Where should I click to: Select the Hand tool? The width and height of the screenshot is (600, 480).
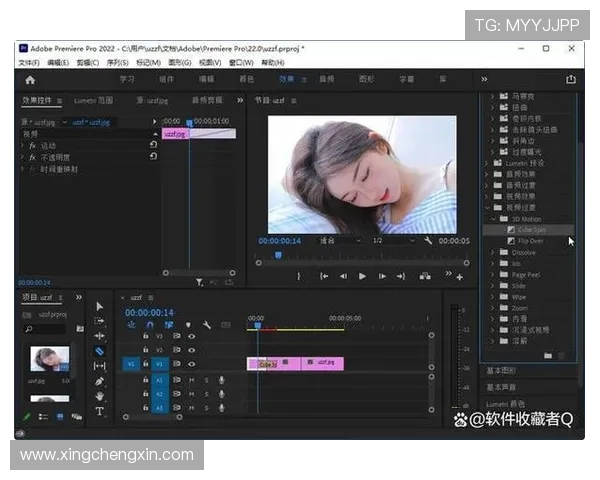pyautogui.click(x=99, y=396)
